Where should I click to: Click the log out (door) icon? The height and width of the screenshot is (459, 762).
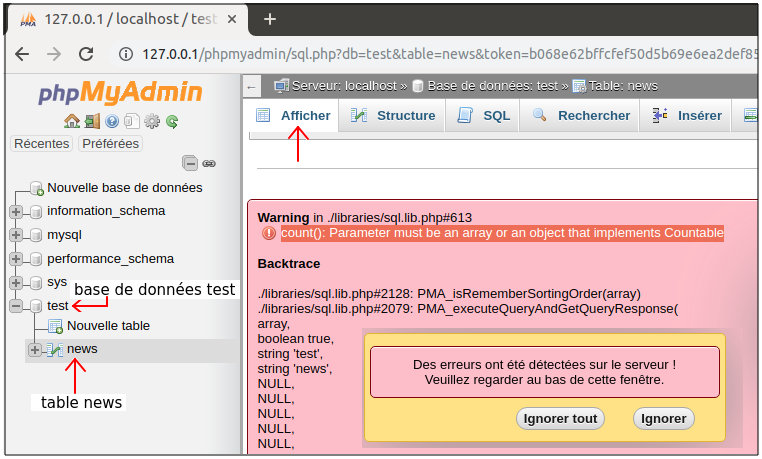click(92, 121)
